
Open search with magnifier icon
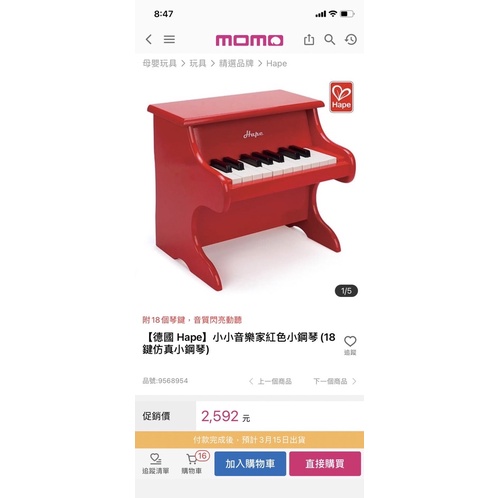click(x=330, y=40)
